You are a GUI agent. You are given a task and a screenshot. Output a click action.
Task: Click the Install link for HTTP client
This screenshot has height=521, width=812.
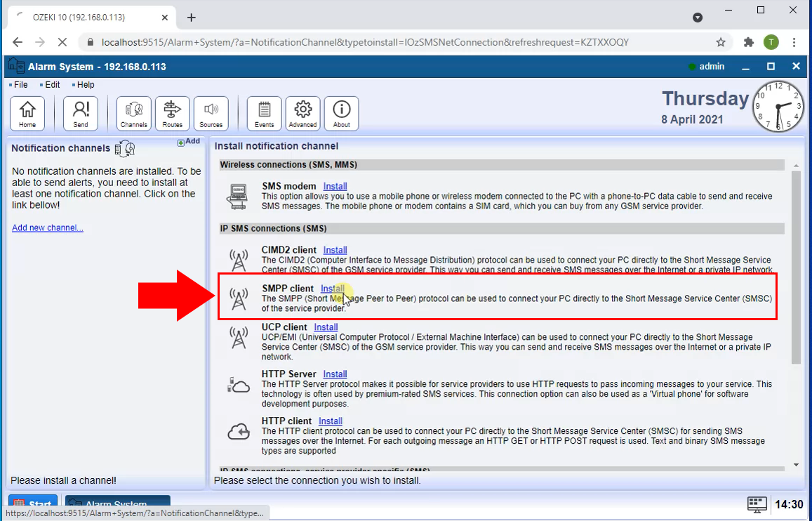(x=331, y=421)
